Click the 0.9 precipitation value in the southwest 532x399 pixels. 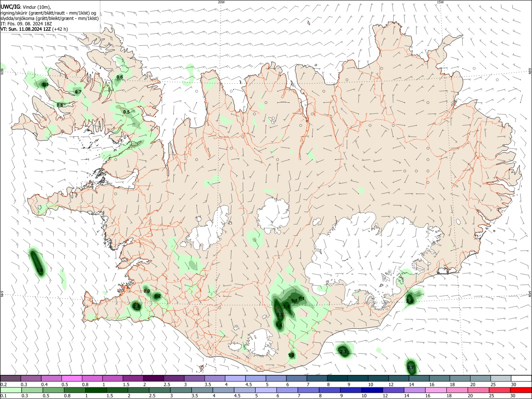(x=147, y=291)
